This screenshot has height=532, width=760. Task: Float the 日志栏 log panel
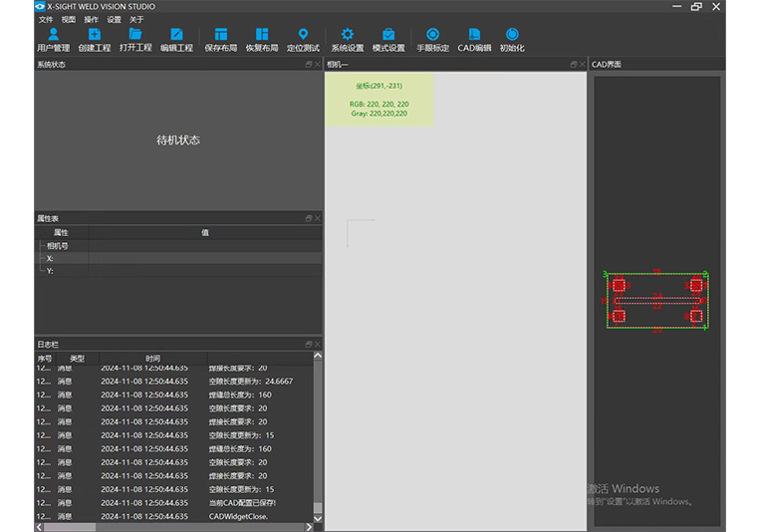tap(309, 345)
